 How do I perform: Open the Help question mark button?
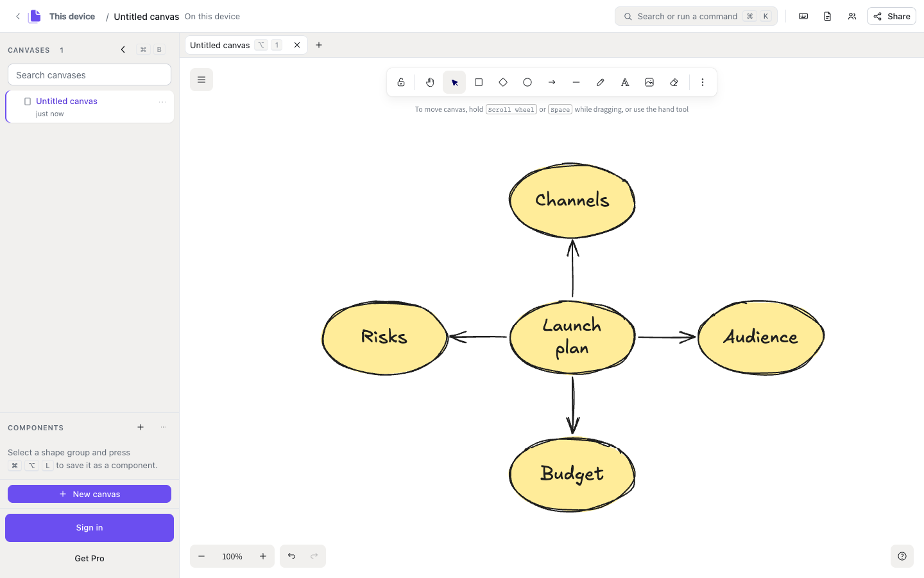[902, 556]
